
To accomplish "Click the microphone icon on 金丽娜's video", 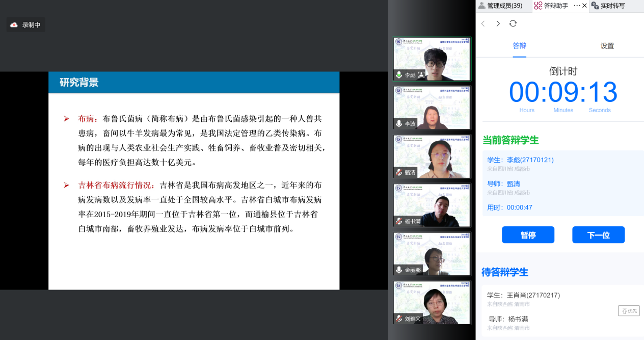I will point(399,270).
